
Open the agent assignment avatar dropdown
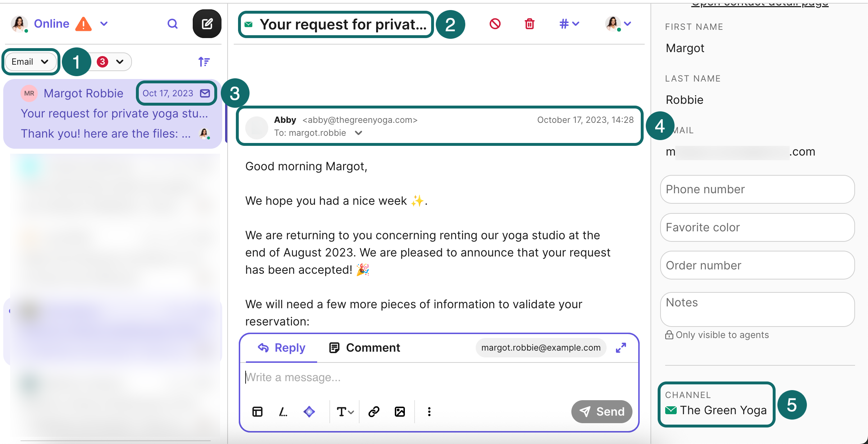tap(618, 24)
